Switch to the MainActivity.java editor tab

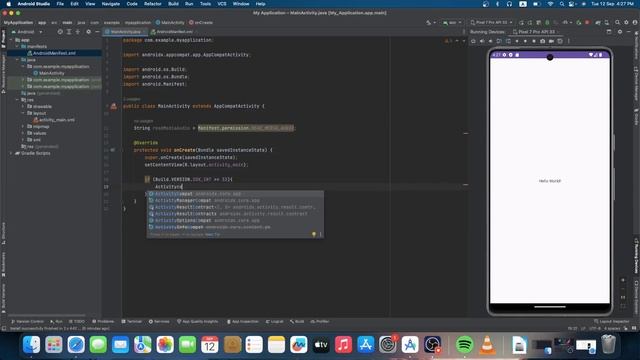tap(125, 31)
